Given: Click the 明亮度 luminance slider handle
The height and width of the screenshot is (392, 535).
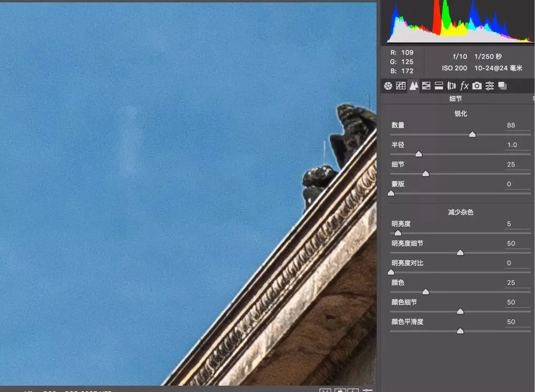Looking at the screenshot, I should pyautogui.click(x=398, y=233).
